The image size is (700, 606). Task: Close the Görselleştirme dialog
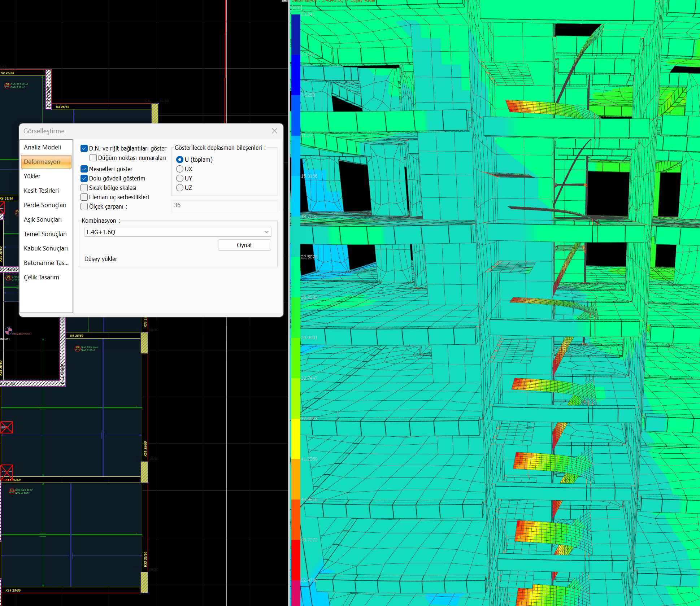pyautogui.click(x=274, y=131)
